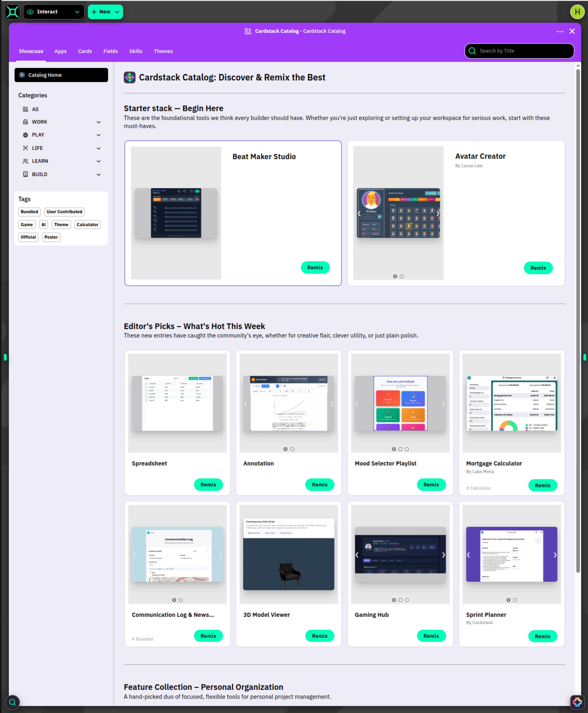588x713 pixels.
Task: Switch to the Skills tab
Action: point(136,51)
